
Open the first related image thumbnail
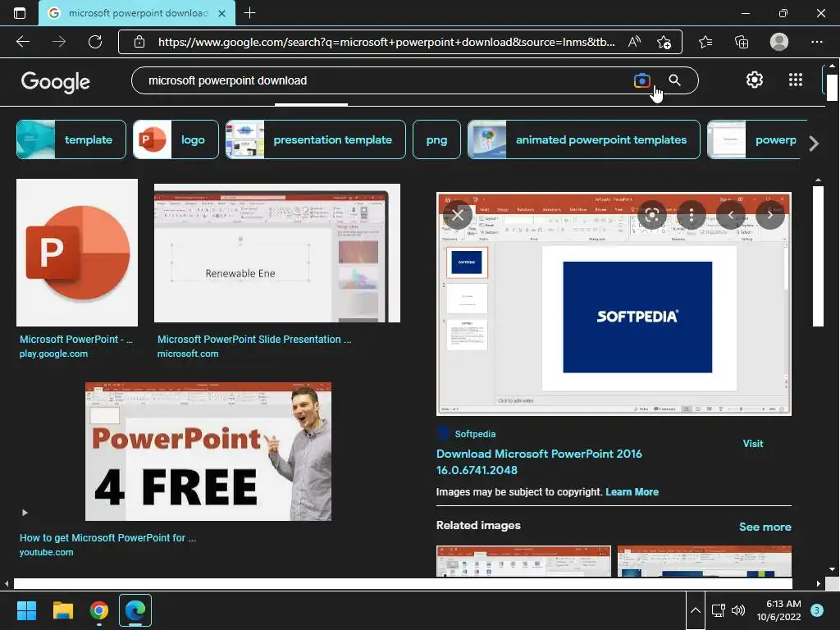tap(523, 561)
